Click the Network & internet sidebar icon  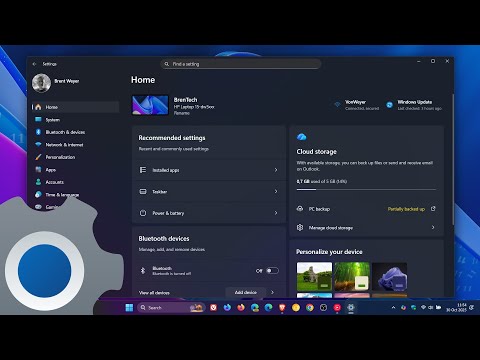[x=38, y=144]
